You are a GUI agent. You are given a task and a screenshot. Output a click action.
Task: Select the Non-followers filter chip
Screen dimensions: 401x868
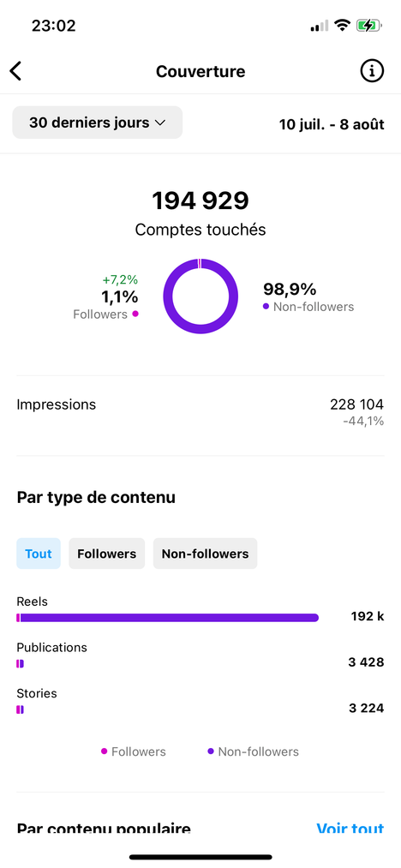pyautogui.click(x=206, y=554)
